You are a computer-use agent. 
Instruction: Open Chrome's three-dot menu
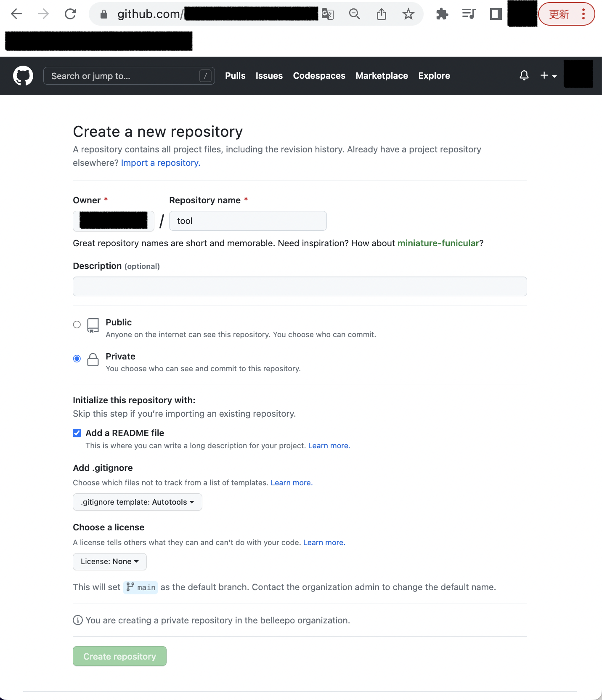[583, 14]
